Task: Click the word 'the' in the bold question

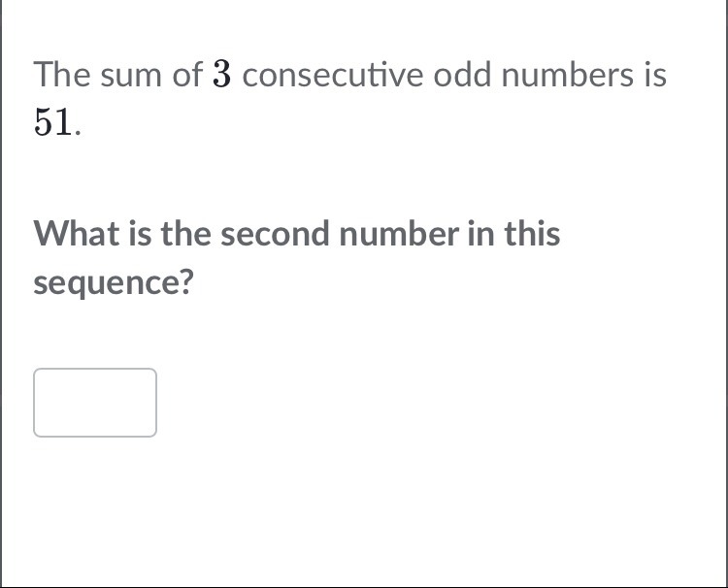Action: (185, 233)
